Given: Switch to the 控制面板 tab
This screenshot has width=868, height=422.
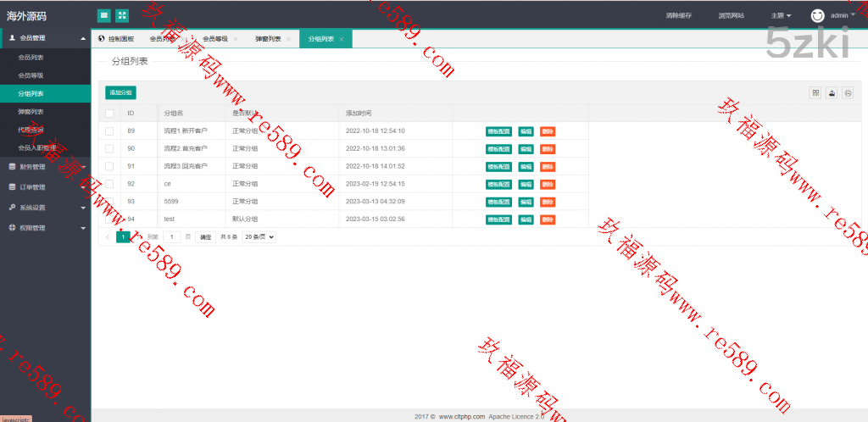Looking at the screenshot, I should 116,39.
